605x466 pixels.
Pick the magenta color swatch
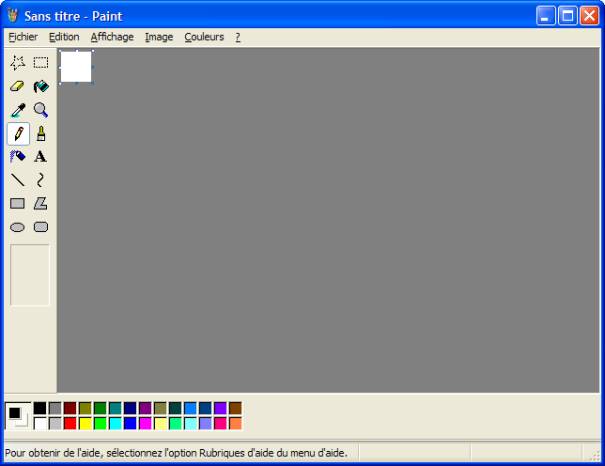145,424
